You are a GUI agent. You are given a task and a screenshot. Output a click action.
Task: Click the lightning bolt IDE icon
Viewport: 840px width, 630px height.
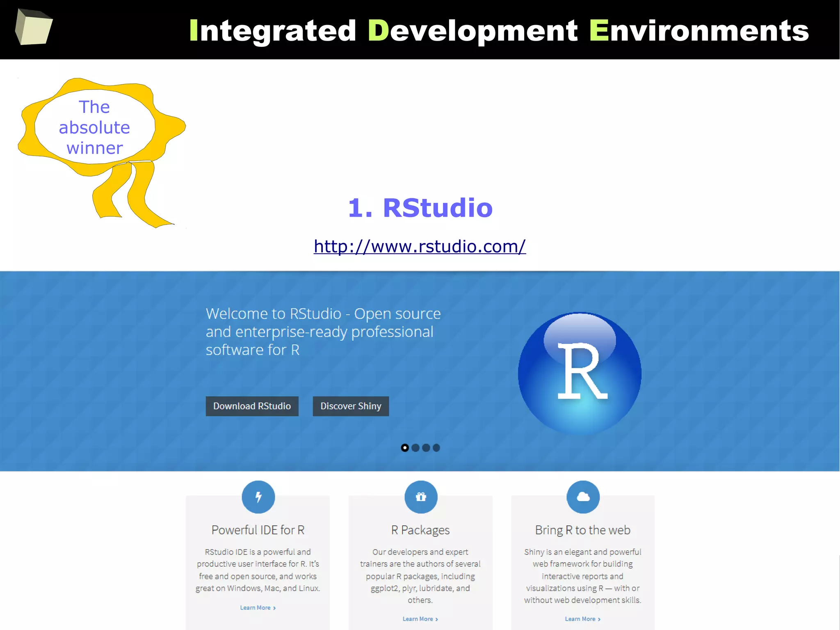258,497
